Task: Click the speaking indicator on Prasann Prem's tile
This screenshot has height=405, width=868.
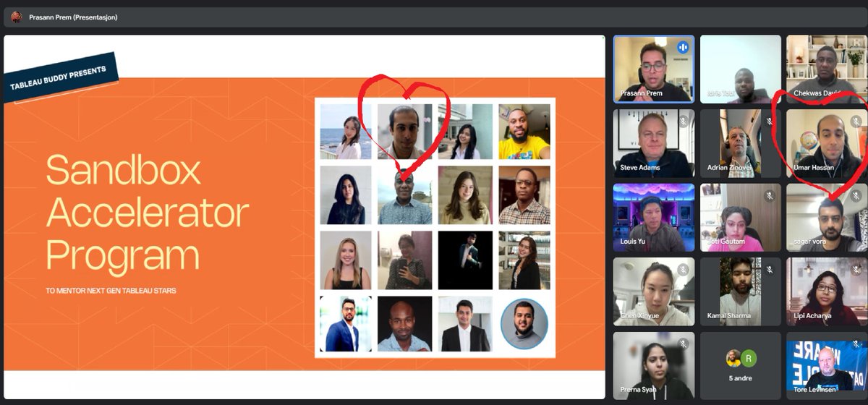Action: pos(682,48)
